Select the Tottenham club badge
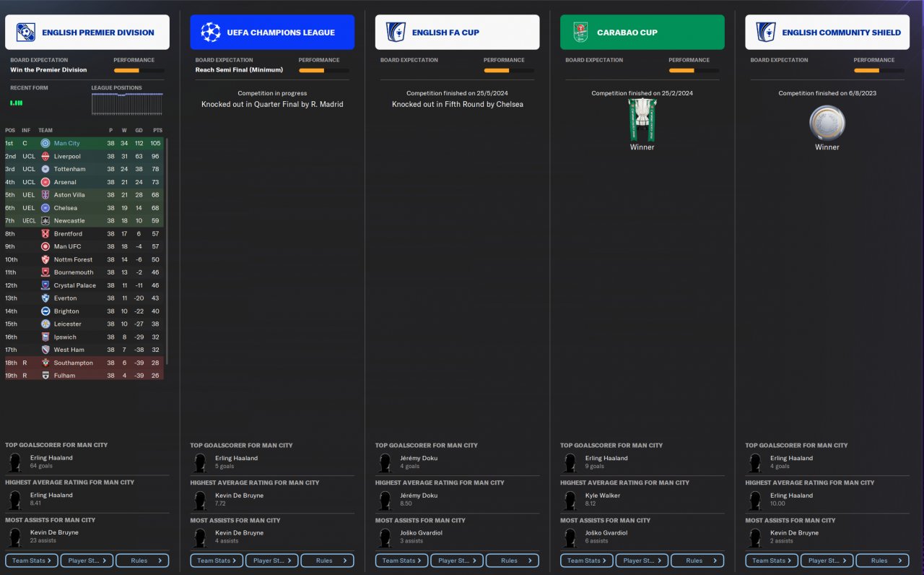 coord(45,169)
